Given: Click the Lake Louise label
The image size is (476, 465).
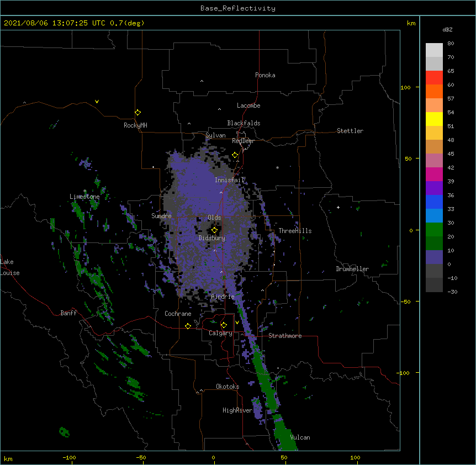Looking at the screenshot, I should 10,267.
